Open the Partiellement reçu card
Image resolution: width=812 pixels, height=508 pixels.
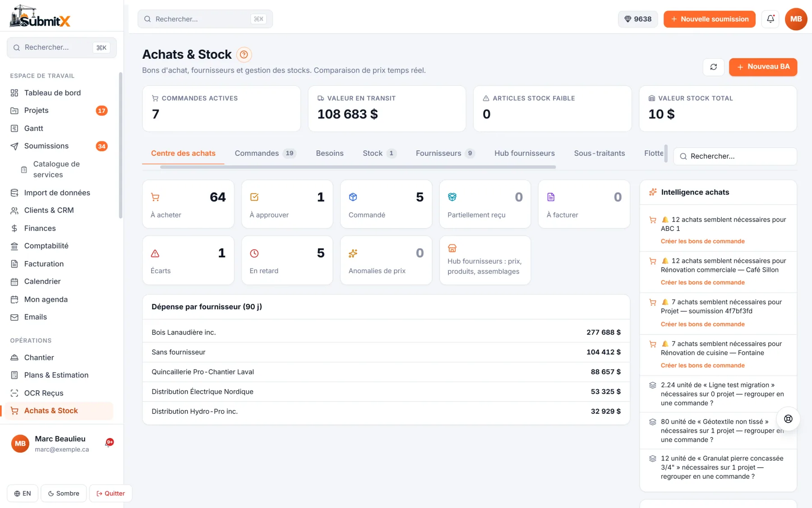tap(485, 204)
